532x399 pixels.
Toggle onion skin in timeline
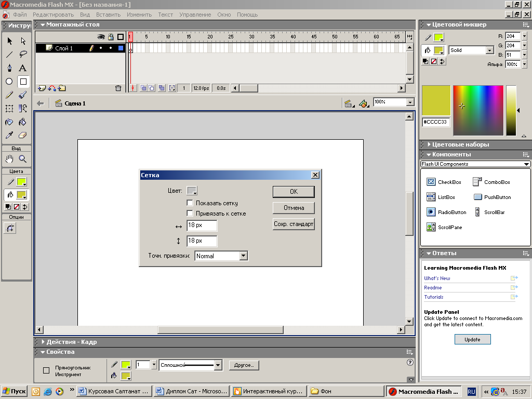tap(143, 88)
